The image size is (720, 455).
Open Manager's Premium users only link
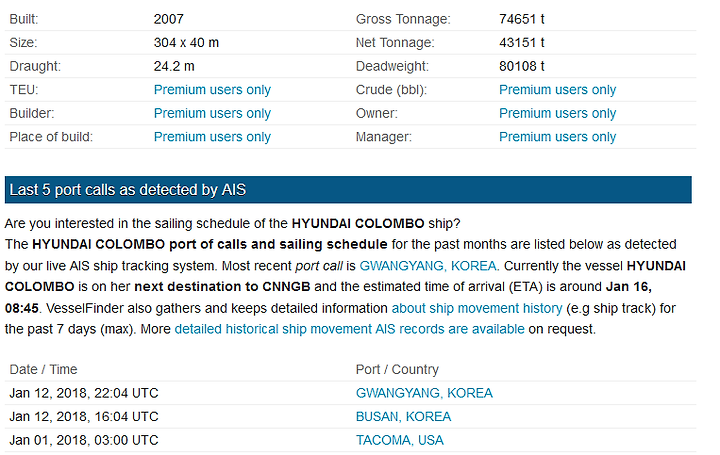[x=557, y=137]
